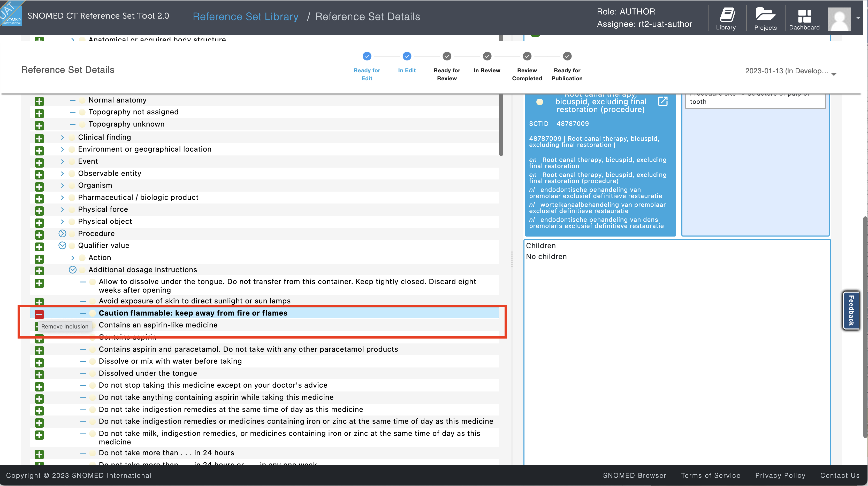This screenshot has height=486, width=868.
Task: Add Physical force with plus icon
Action: point(39,211)
